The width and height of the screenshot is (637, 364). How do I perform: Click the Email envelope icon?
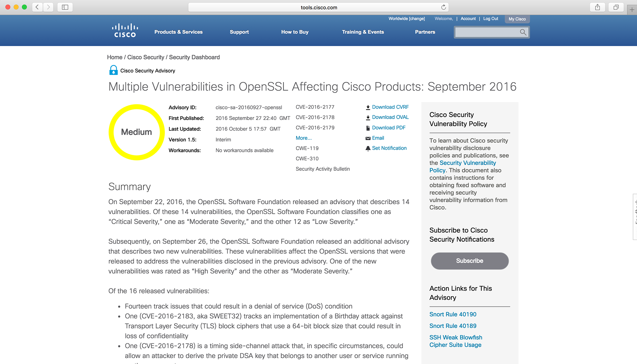pyautogui.click(x=368, y=138)
